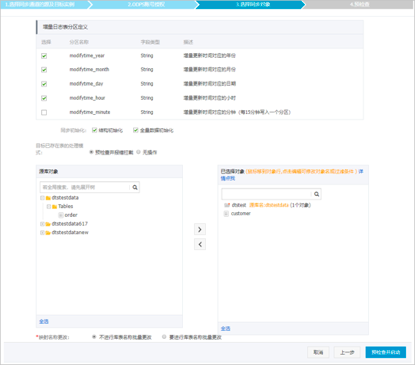Click the blue 预检查并启动 button
The height and width of the screenshot is (365, 415).
[386, 352]
